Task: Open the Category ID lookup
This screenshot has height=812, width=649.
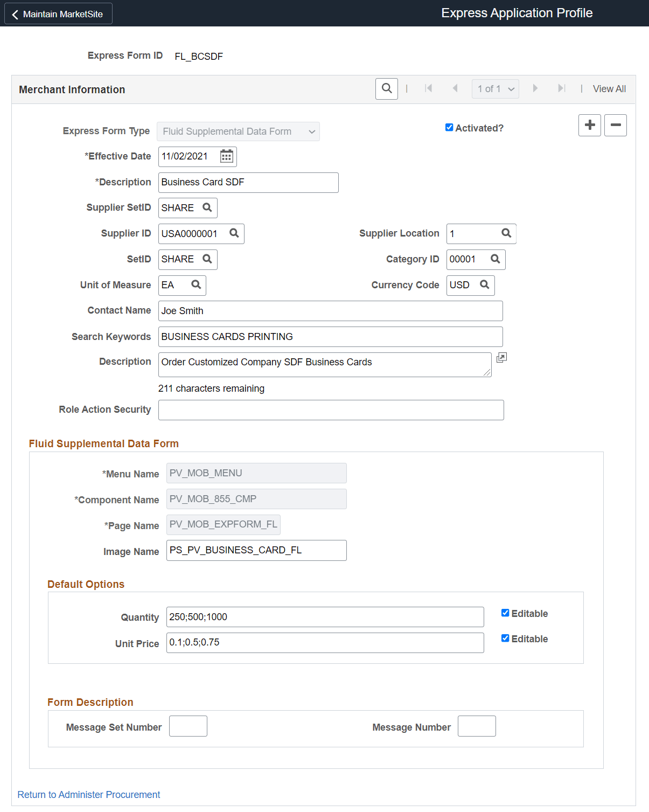Action: point(494,259)
